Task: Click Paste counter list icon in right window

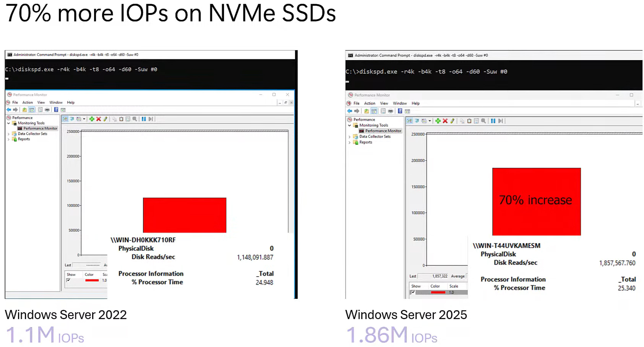Action: 469,121
